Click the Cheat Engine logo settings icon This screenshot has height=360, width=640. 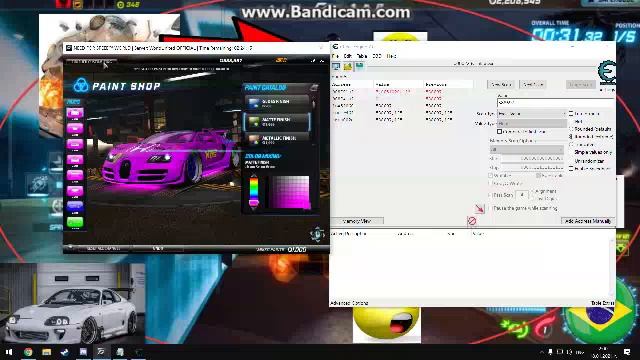click(x=607, y=72)
